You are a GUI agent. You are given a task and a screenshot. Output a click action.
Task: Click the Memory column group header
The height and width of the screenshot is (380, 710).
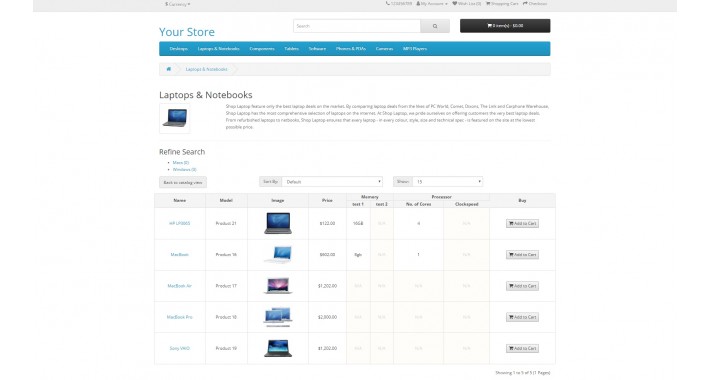coord(369,197)
